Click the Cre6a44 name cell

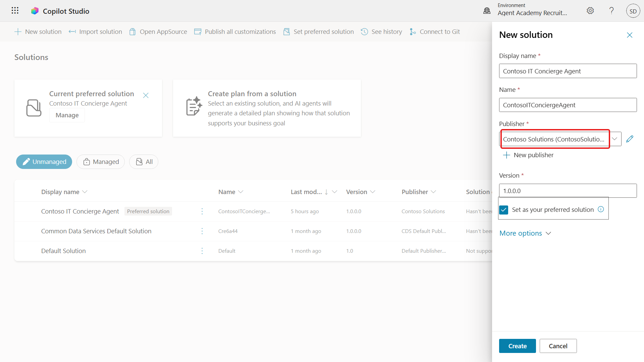(x=228, y=231)
